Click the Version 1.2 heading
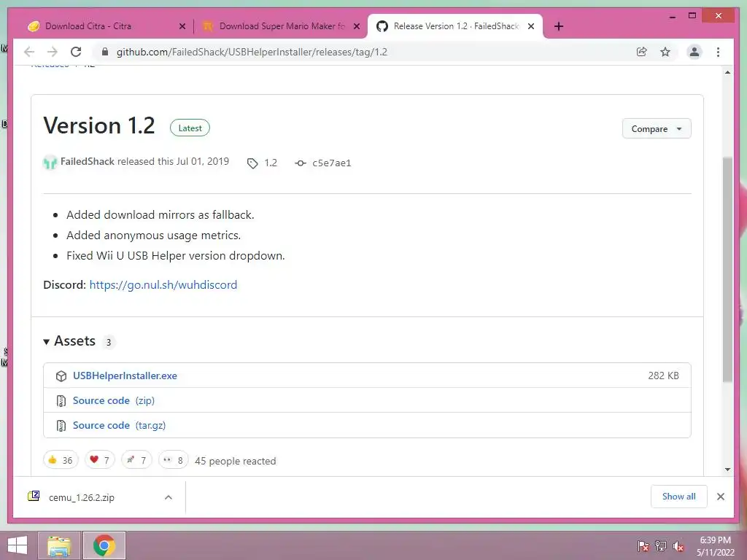This screenshot has height=560, width=747. click(99, 125)
